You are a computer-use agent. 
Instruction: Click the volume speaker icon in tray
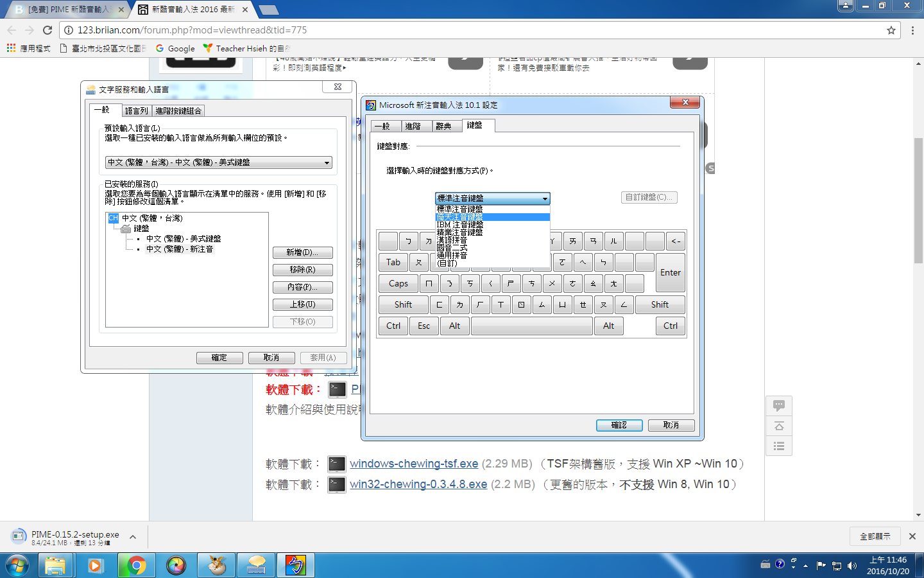(852, 565)
